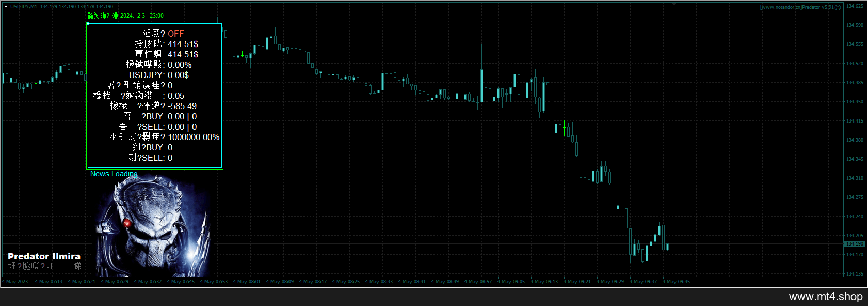Click the 134.205 price scale label
The image size is (868, 306).
coord(855,236)
